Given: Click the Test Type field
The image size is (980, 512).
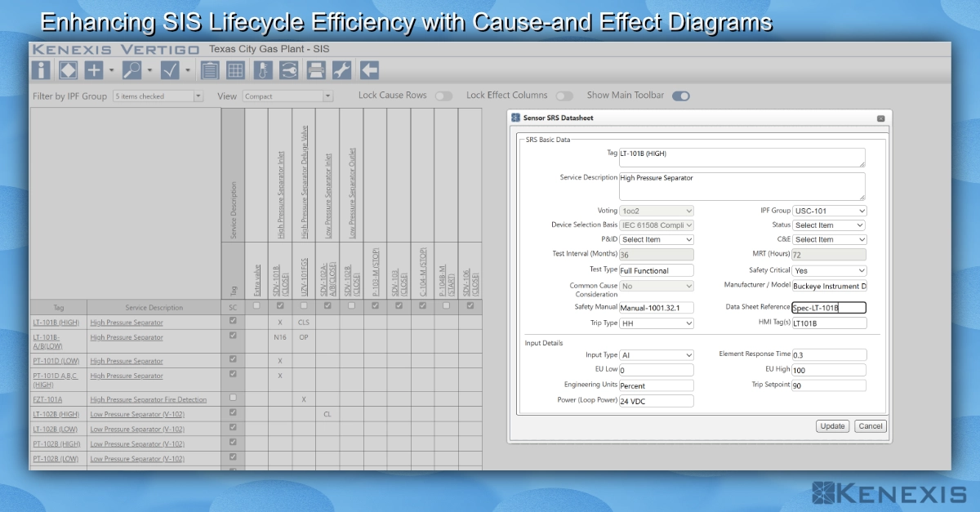Looking at the screenshot, I should point(657,270).
